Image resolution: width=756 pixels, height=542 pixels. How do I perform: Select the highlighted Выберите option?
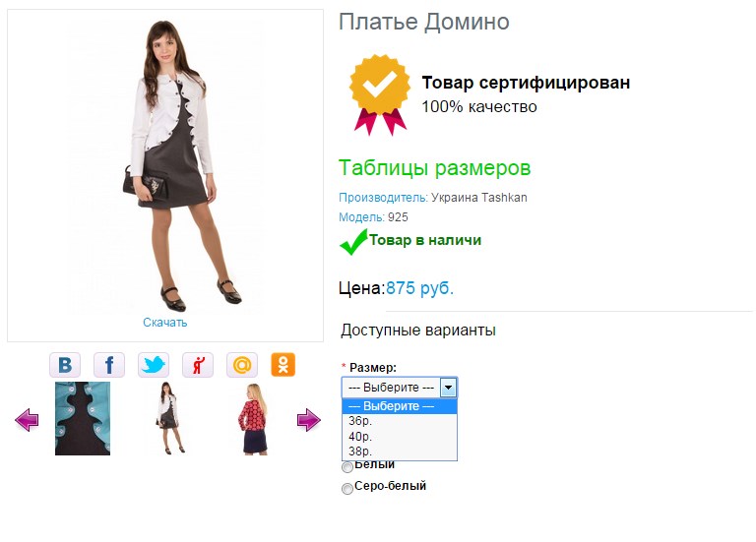click(400, 406)
